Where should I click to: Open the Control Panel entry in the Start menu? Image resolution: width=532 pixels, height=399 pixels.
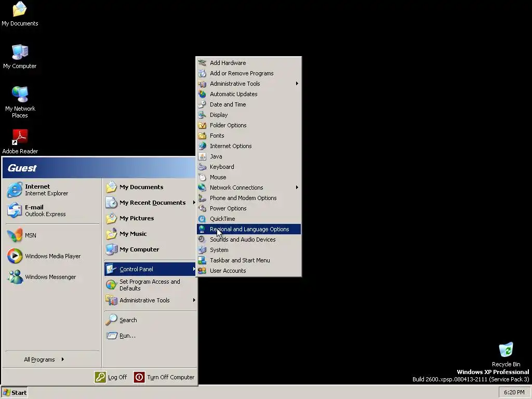pyautogui.click(x=150, y=269)
